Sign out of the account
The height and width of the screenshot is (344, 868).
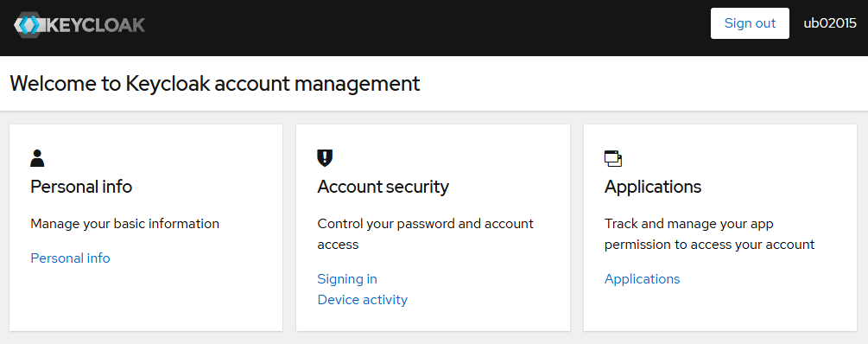point(750,23)
